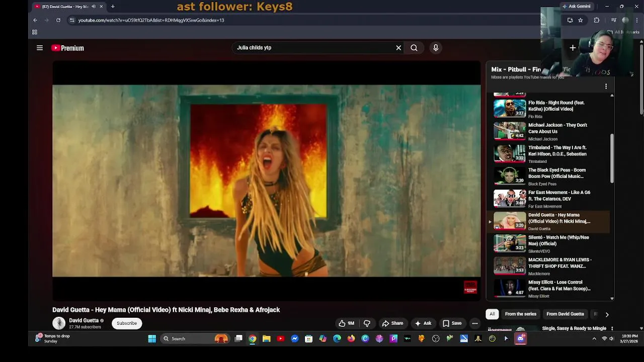
Task: Start voice search with microphone
Action: pyautogui.click(x=436, y=48)
